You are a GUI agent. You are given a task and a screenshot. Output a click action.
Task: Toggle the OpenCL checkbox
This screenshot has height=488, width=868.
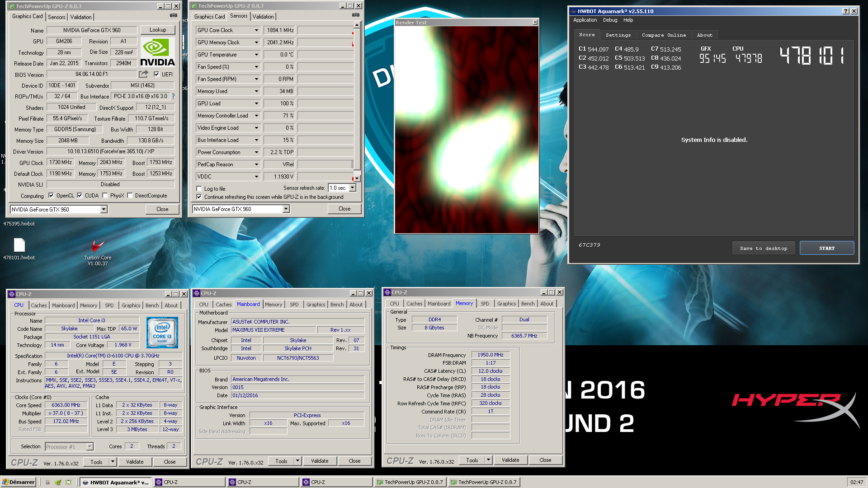[51, 196]
